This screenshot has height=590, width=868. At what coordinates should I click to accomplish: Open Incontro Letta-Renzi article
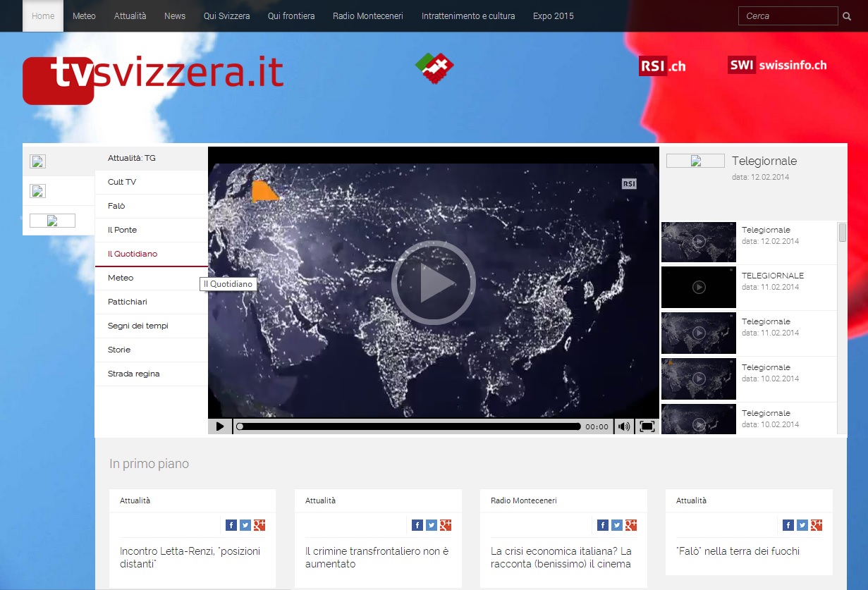190,558
